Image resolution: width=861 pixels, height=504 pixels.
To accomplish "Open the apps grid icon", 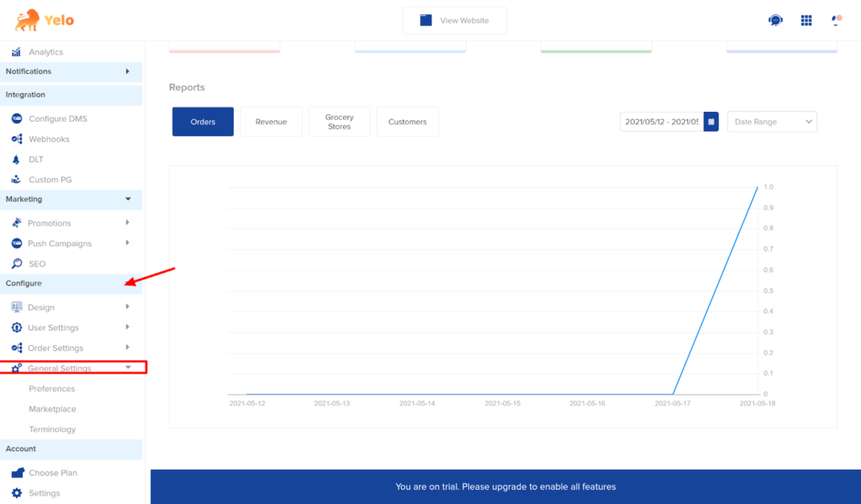I will (x=806, y=20).
